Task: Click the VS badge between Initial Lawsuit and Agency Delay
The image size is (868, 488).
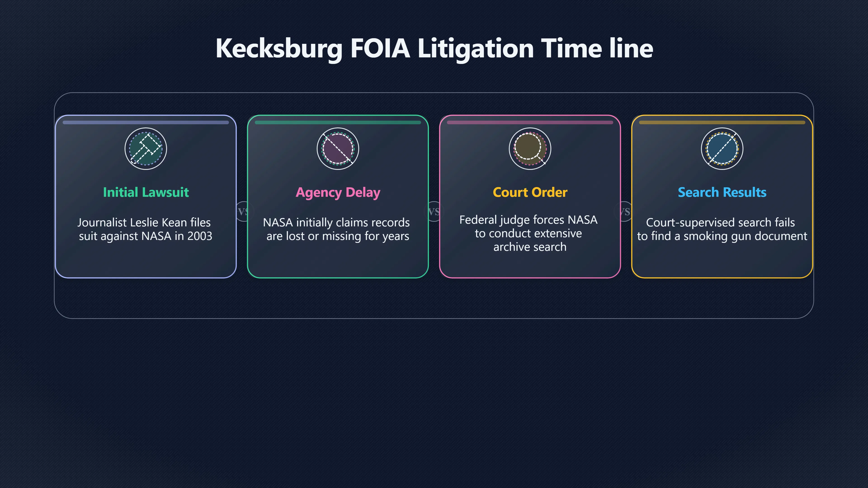Action: click(x=243, y=211)
